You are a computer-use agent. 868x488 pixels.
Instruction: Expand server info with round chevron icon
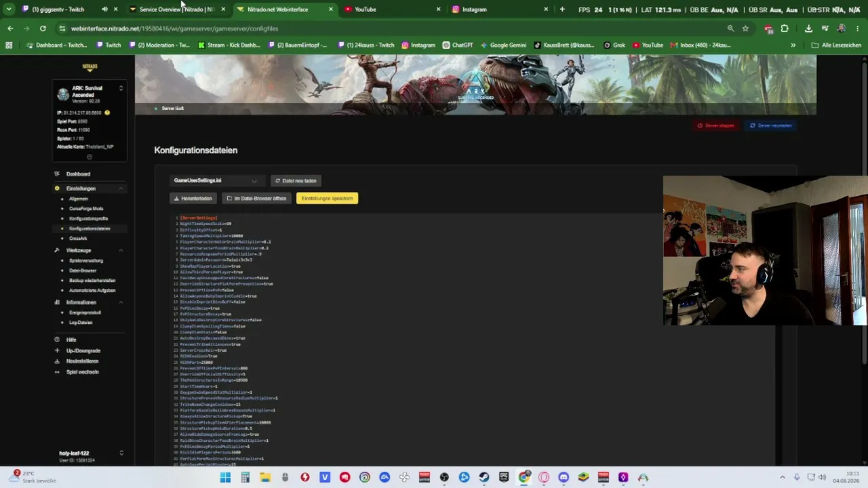pos(89,157)
